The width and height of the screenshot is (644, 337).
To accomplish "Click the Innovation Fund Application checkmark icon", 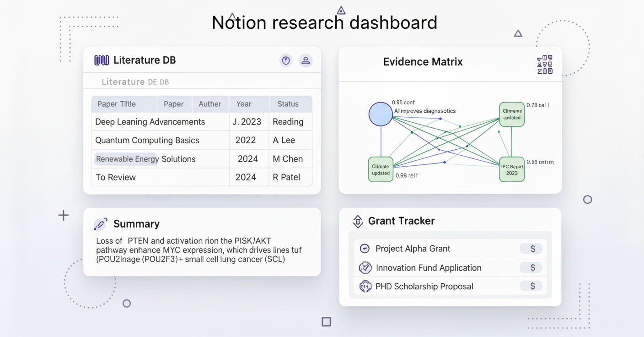I will pos(365,268).
